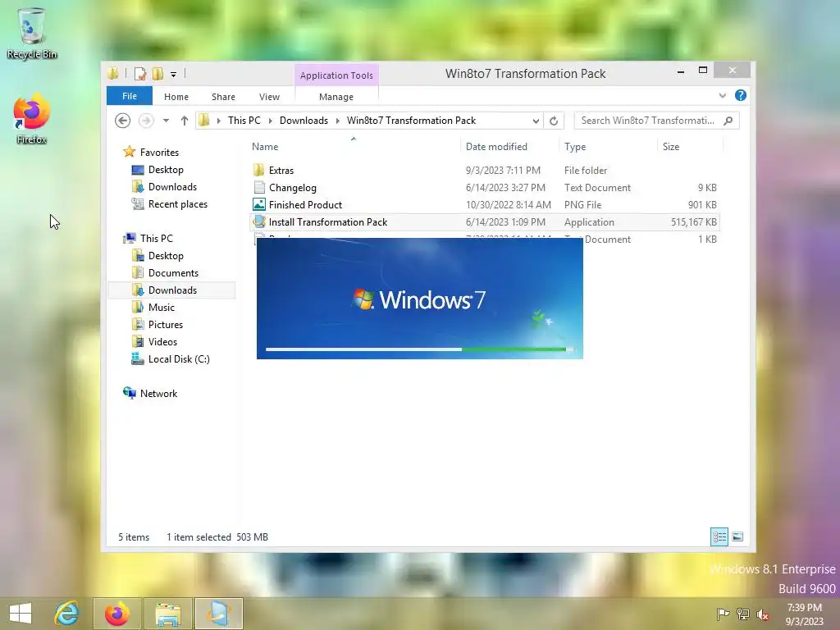Open the File ribbon menu
Image resolution: width=840 pixels, height=630 pixels.
coord(130,96)
